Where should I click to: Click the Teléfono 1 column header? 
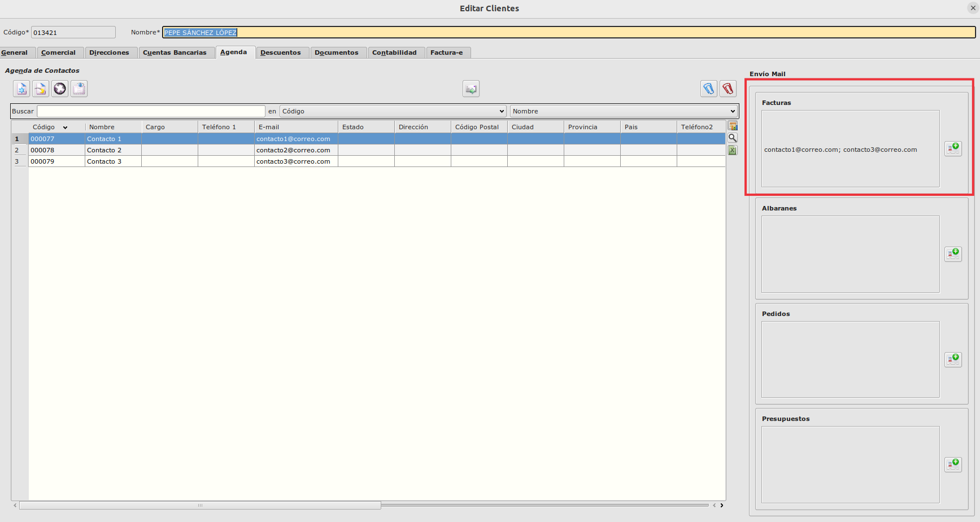click(x=226, y=127)
